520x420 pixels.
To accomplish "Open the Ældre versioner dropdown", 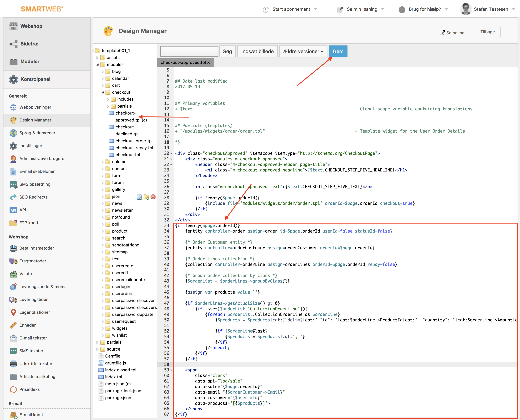I will pos(303,51).
